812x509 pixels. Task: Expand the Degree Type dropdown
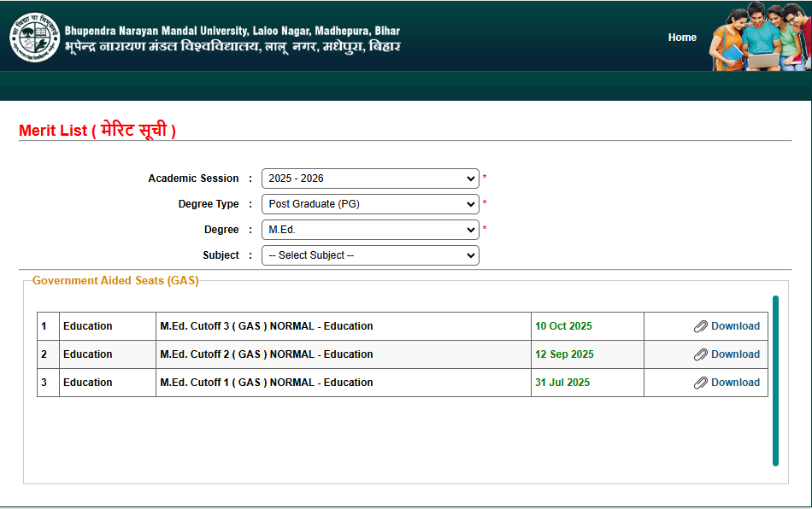(x=370, y=204)
